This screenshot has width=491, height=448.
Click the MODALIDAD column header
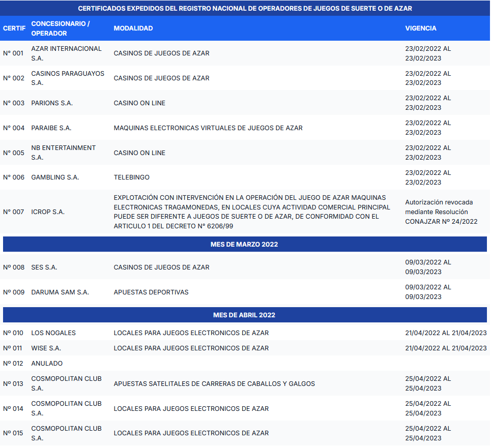point(133,28)
